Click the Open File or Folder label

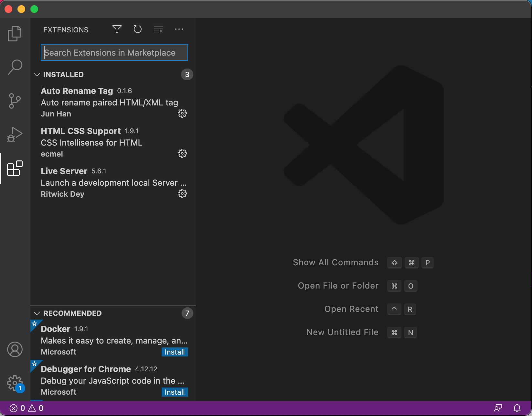pyautogui.click(x=338, y=286)
